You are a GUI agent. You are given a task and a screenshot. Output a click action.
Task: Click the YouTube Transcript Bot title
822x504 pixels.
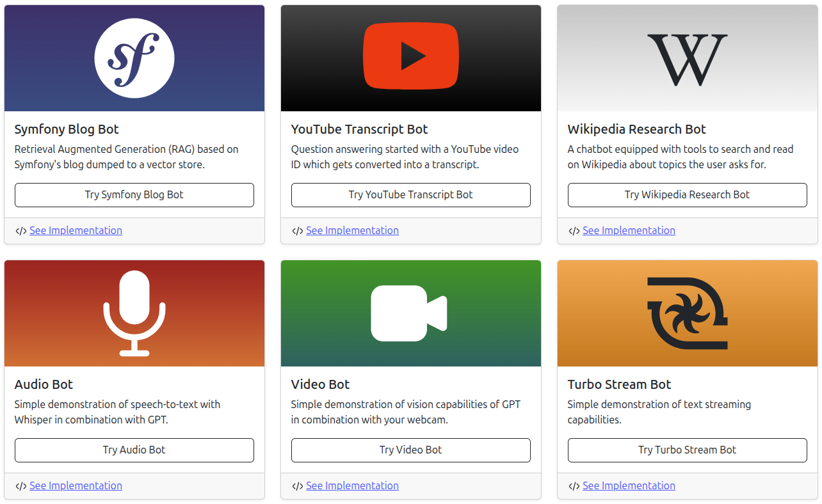pyautogui.click(x=359, y=129)
